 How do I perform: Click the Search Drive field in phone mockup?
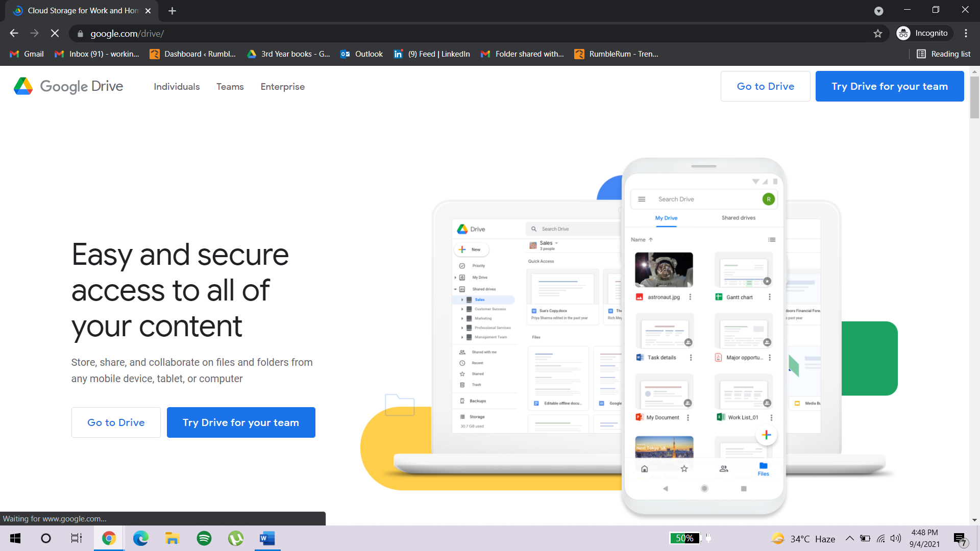(x=703, y=199)
